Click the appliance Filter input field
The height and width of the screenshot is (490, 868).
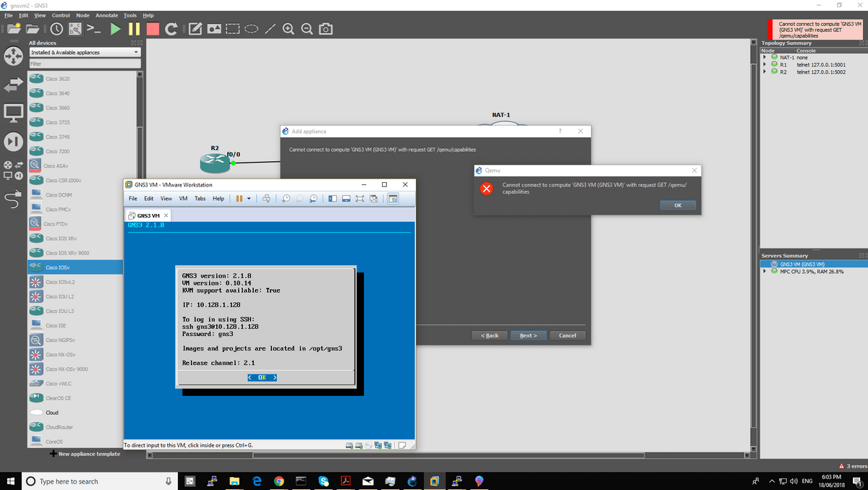coord(85,62)
